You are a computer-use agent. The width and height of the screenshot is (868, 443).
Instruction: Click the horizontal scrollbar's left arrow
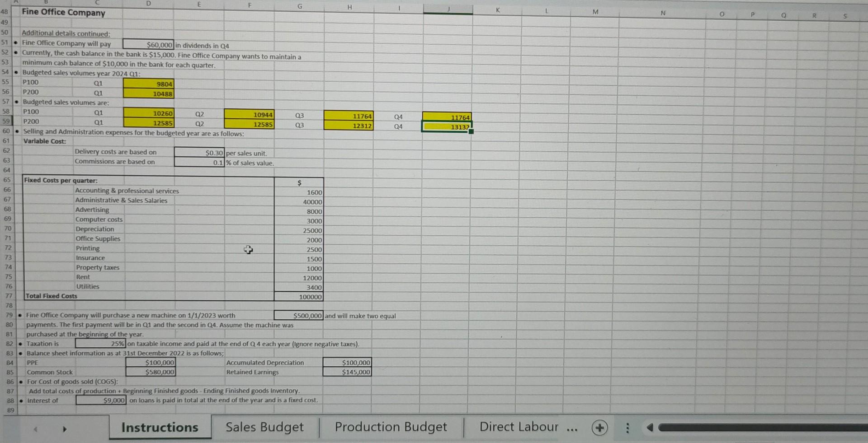coord(650,427)
